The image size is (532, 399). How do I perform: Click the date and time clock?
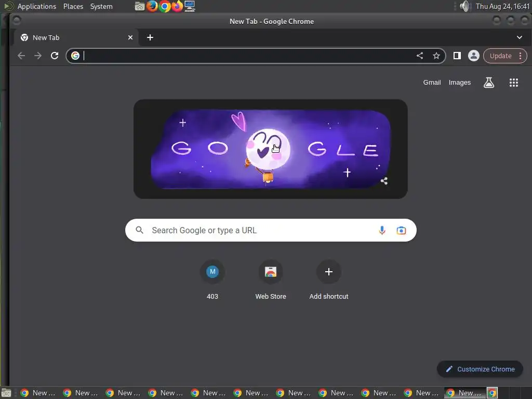click(502, 6)
